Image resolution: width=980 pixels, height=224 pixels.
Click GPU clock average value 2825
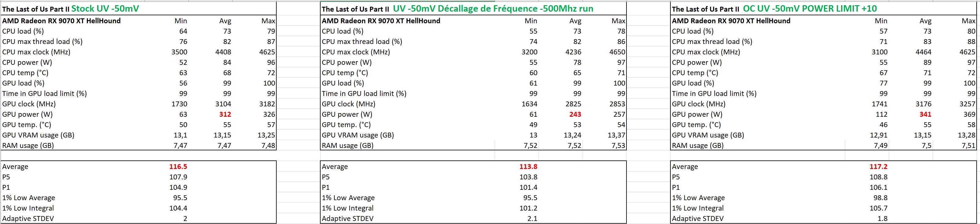573,104
